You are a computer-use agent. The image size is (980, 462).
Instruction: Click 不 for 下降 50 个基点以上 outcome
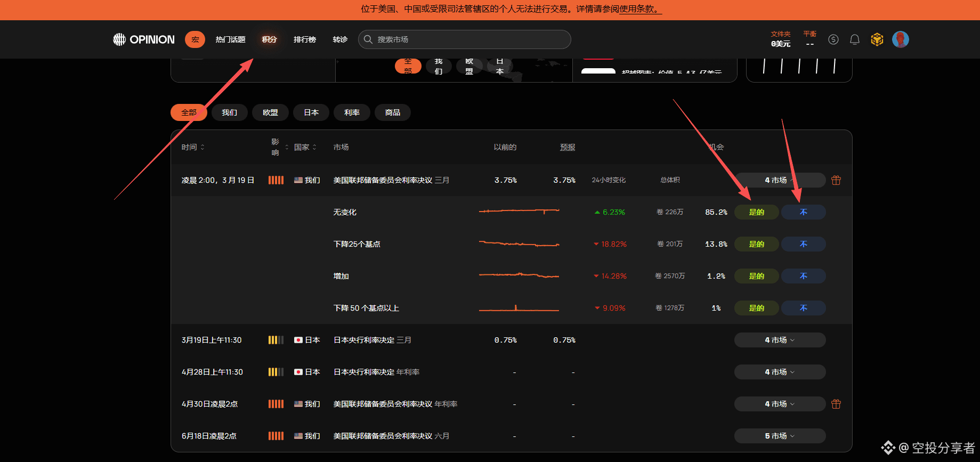point(804,308)
